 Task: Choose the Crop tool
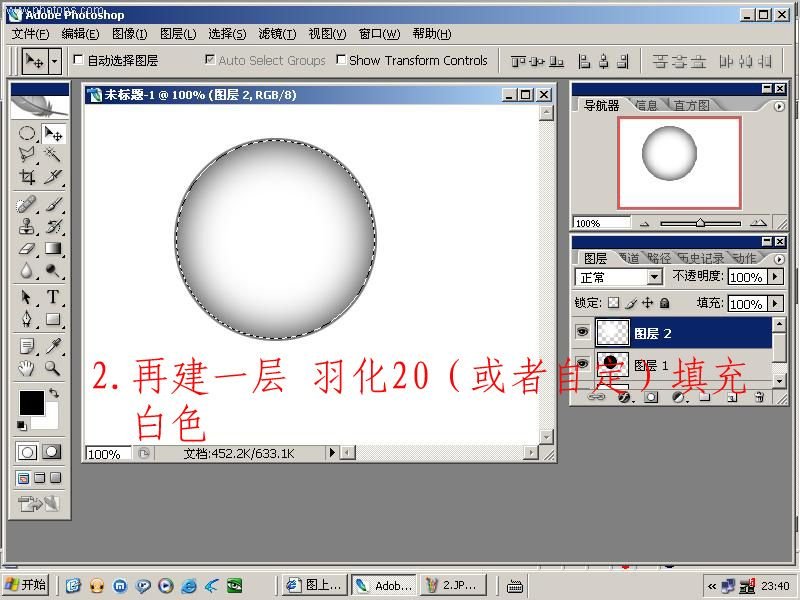[x=27, y=177]
